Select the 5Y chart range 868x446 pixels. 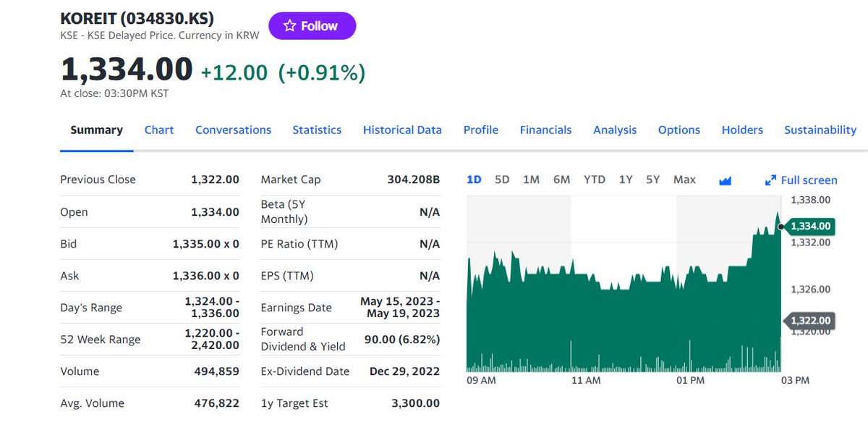652,180
